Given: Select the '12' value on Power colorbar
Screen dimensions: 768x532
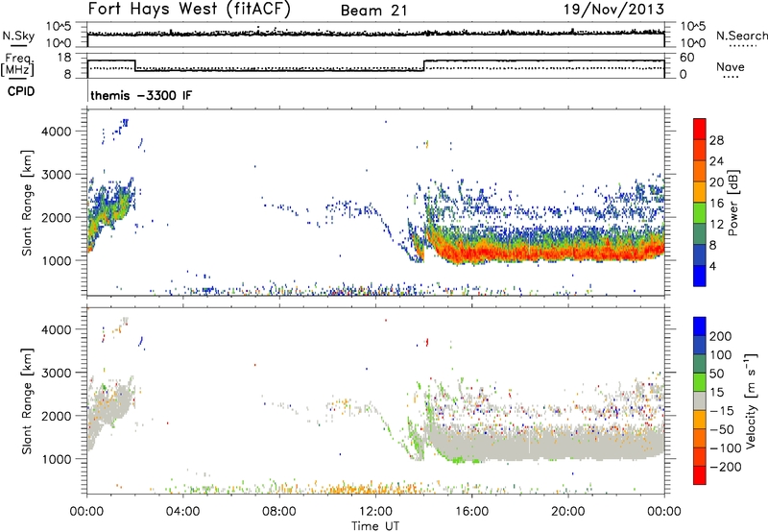Looking at the screenshot, I should pyautogui.click(x=716, y=224).
